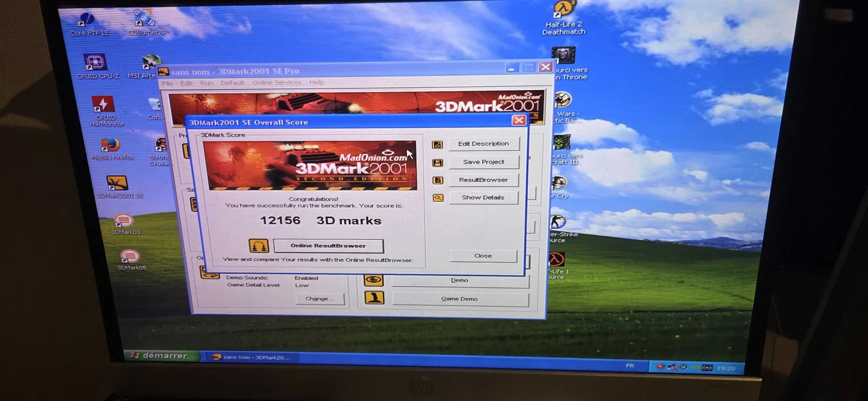Click the icon beside the ResultBrowser button

point(438,180)
